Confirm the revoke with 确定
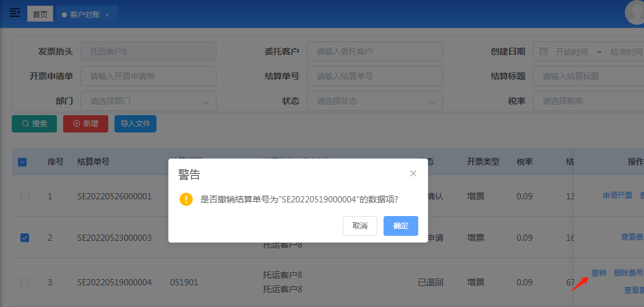 tap(401, 226)
